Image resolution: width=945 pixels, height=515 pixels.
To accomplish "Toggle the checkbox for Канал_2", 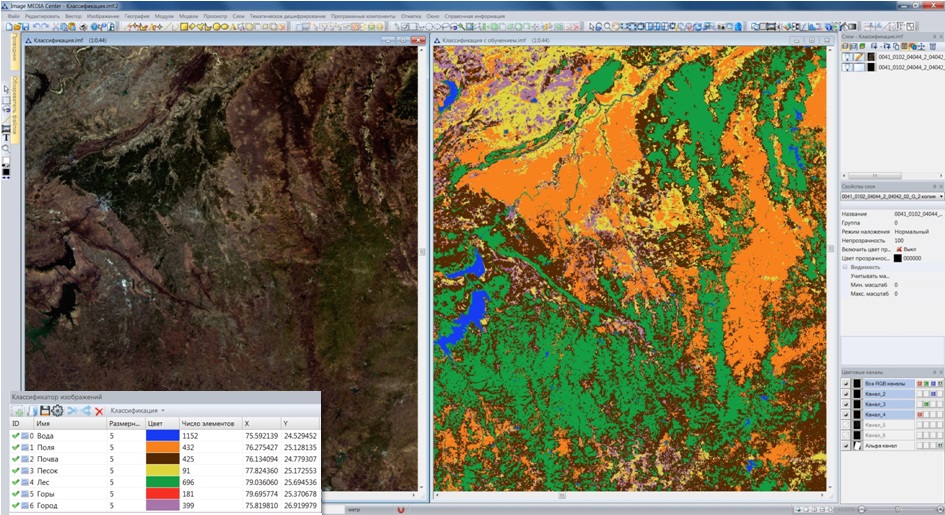I will [x=846, y=394].
